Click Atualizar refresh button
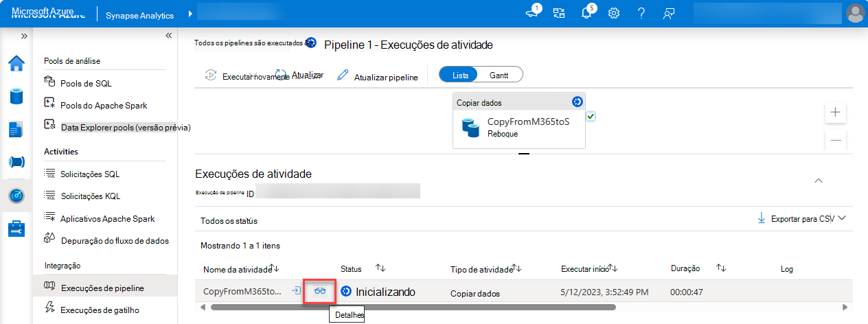 click(299, 75)
